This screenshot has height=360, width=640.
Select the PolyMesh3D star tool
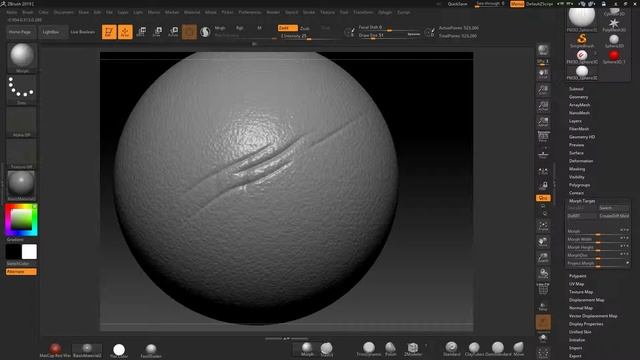614,24
